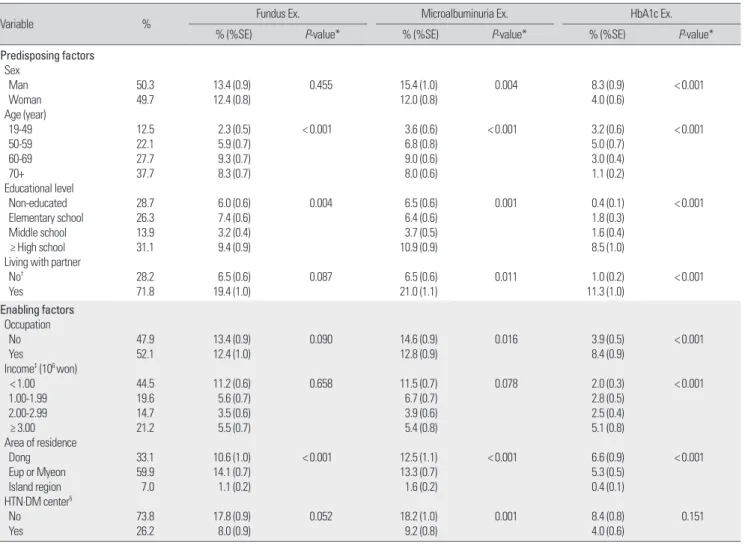
Task: Click the Man row label
Action: [18, 85]
